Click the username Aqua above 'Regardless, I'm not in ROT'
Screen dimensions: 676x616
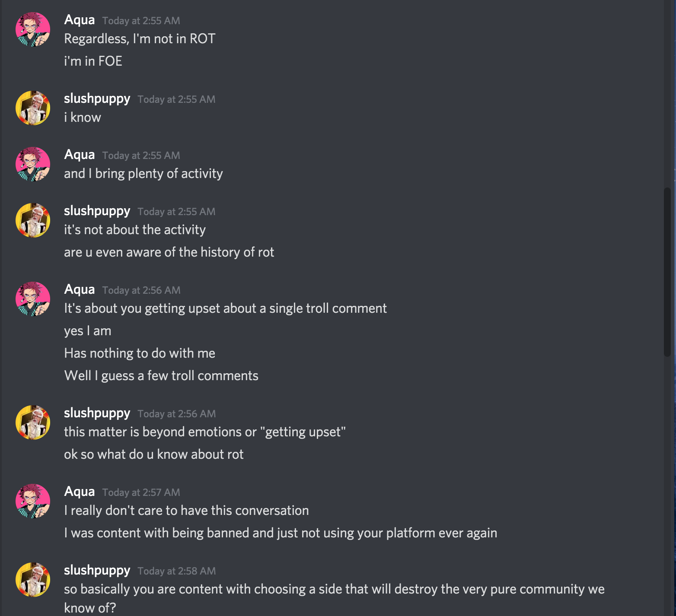[80, 20]
